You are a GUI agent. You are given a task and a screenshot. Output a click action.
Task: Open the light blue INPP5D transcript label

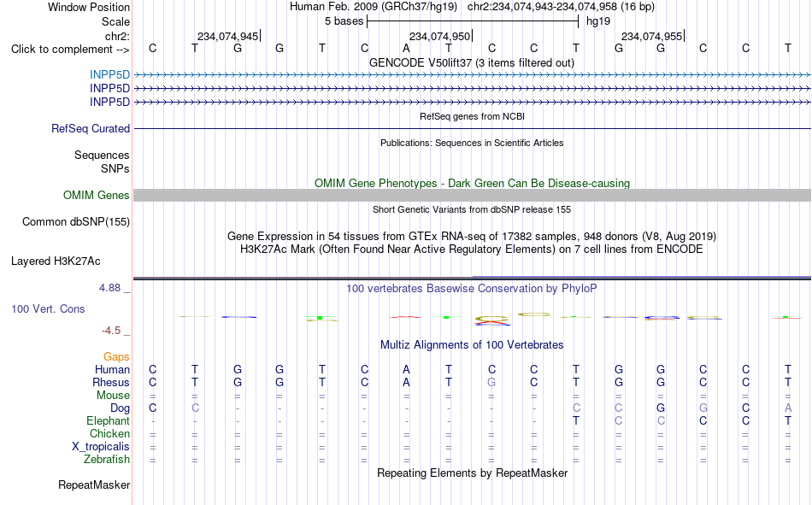(x=109, y=74)
